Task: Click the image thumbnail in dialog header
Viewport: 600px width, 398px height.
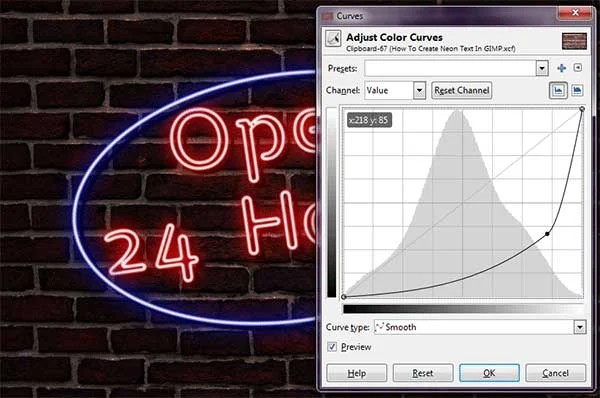Action: 574,41
